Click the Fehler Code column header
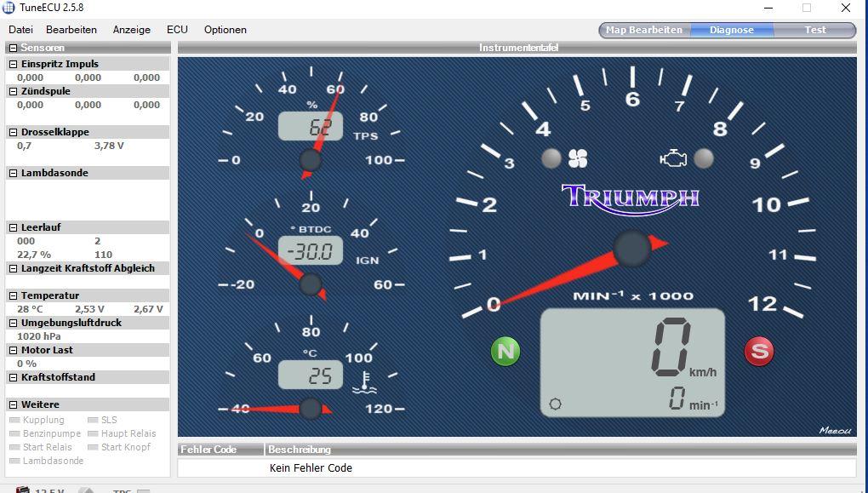Image resolution: width=868 pixels, height=493 pixels. pyautogui.click(x=208, y=449)
